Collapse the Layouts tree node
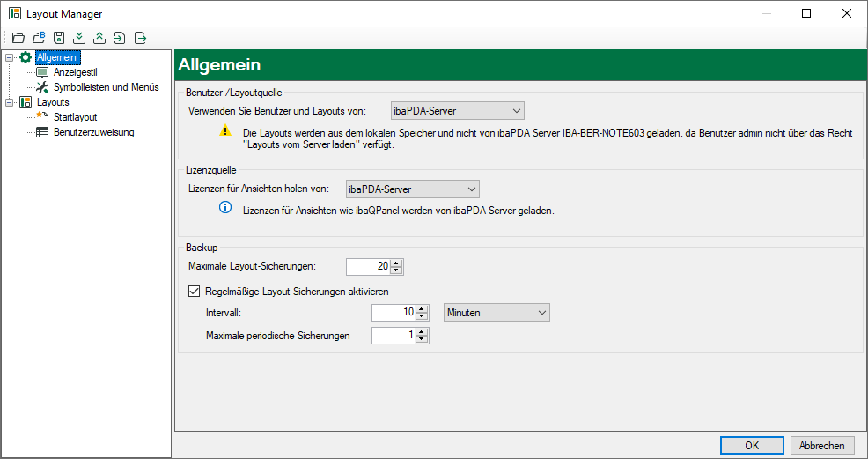 click(10, 103)
